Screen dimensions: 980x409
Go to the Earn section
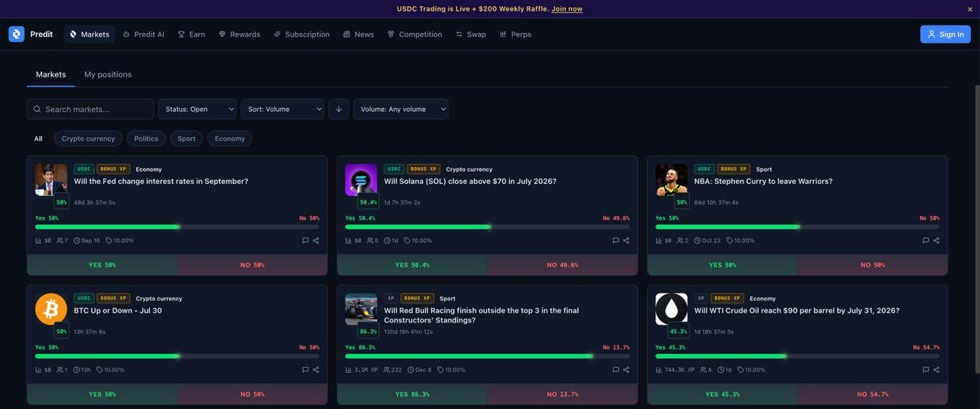coord(191,34)
